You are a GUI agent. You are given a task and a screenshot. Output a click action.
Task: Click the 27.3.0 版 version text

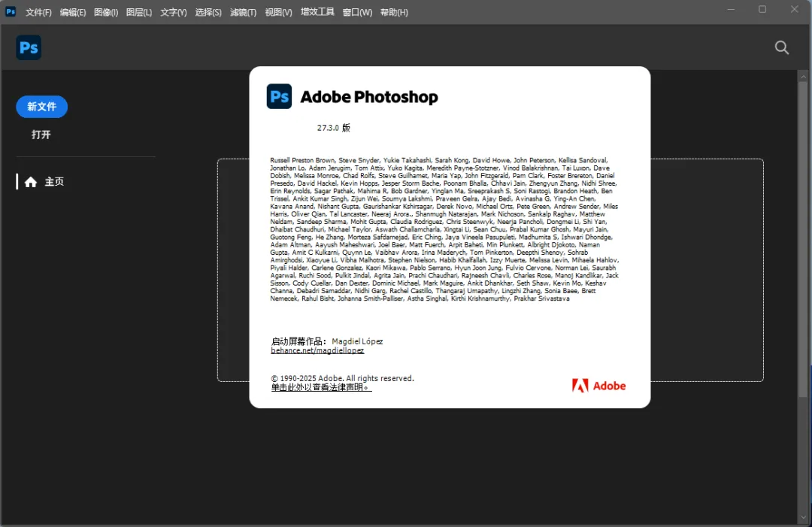tap(334, 128)
